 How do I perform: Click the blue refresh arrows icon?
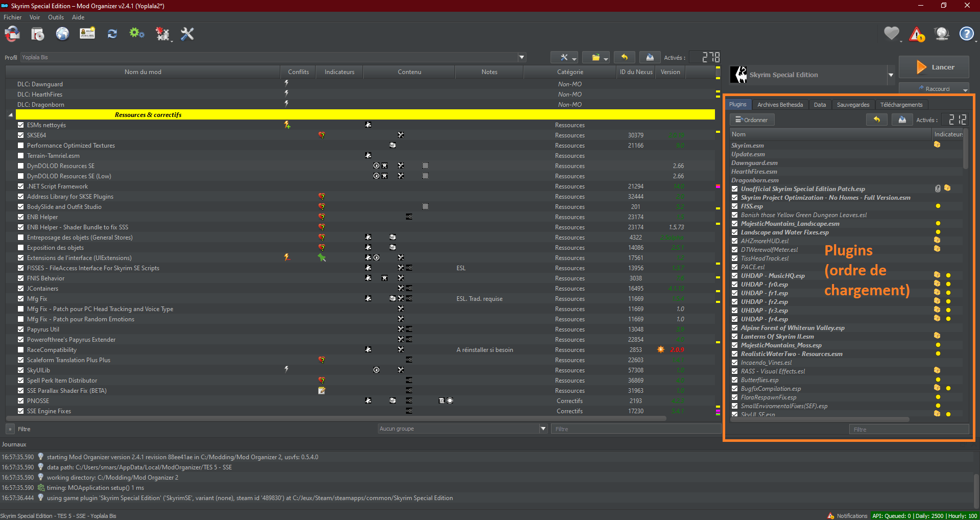pyautogui.click(x=112, y=34)
